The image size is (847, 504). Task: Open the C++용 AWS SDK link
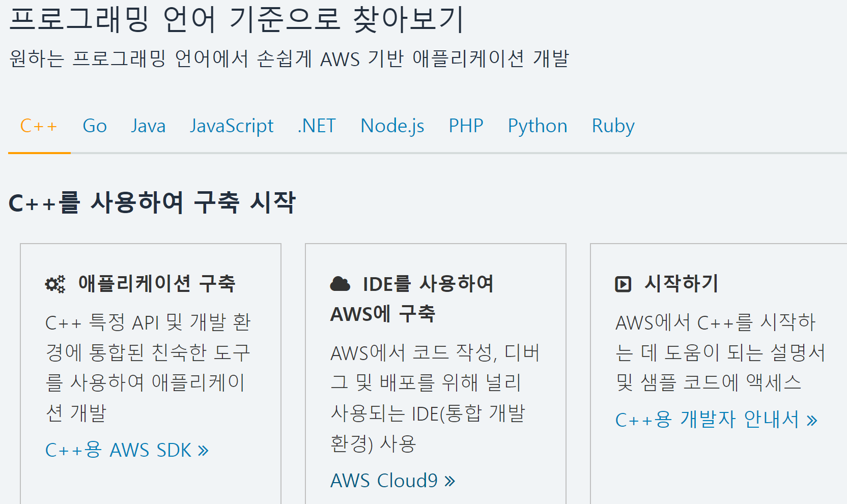(x=127, y=450)
